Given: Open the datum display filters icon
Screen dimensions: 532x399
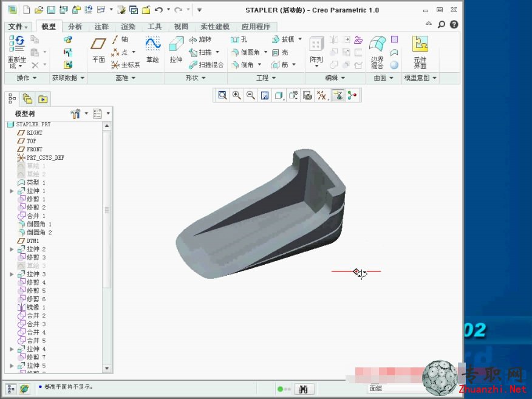Looking at the screenshot, I should click(322, 96).
